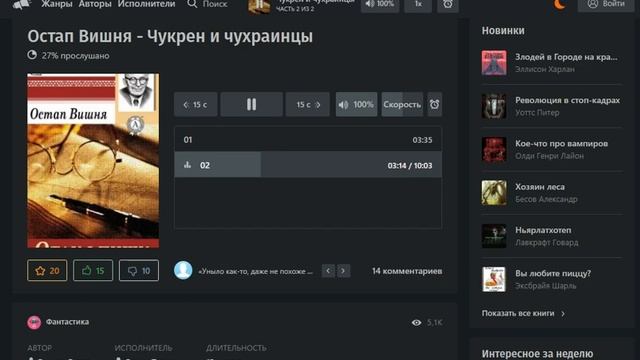Click the site megaphone logo
The width and height of the screenshot is (640, 360).
click(x=22, y=4)
